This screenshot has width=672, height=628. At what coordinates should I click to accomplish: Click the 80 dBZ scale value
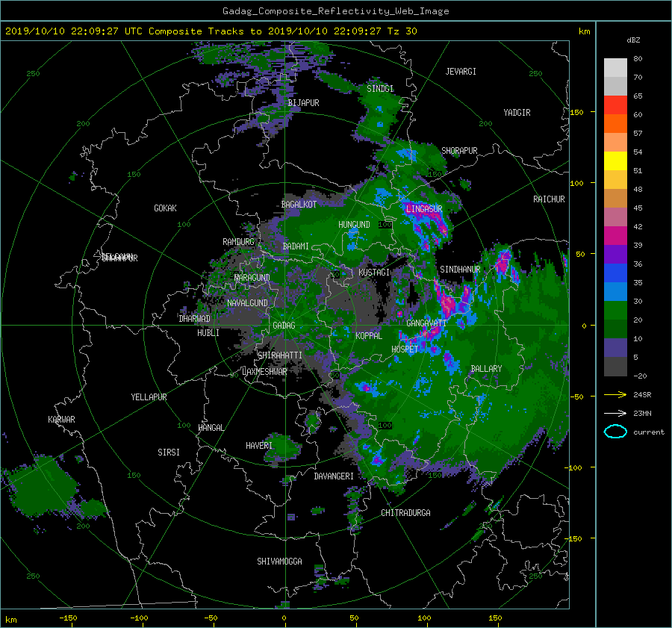(x=638, y=59)
